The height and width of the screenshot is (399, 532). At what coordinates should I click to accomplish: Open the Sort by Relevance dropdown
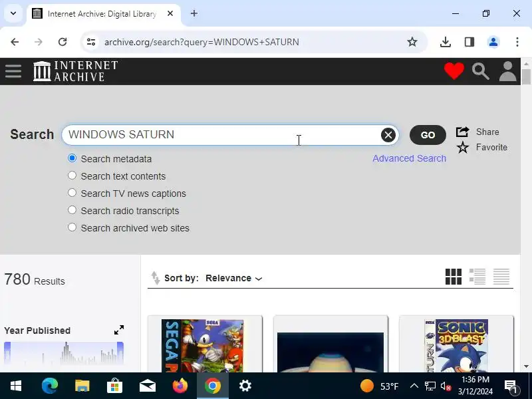click(x=234, y=278)
